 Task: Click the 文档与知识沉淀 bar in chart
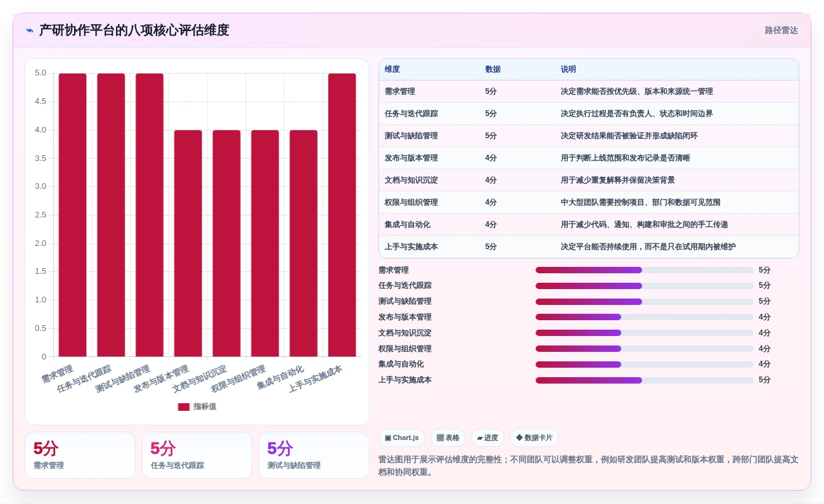tap(226, 243)
